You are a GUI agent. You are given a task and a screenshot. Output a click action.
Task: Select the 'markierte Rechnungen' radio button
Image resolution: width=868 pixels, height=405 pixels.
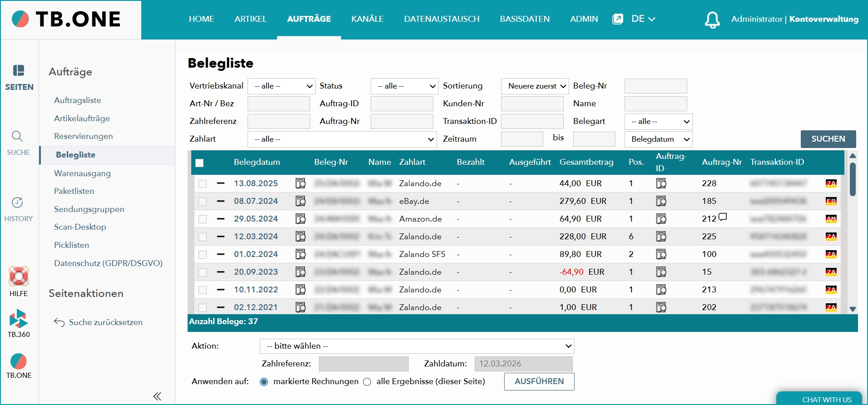tap(264, 382)
